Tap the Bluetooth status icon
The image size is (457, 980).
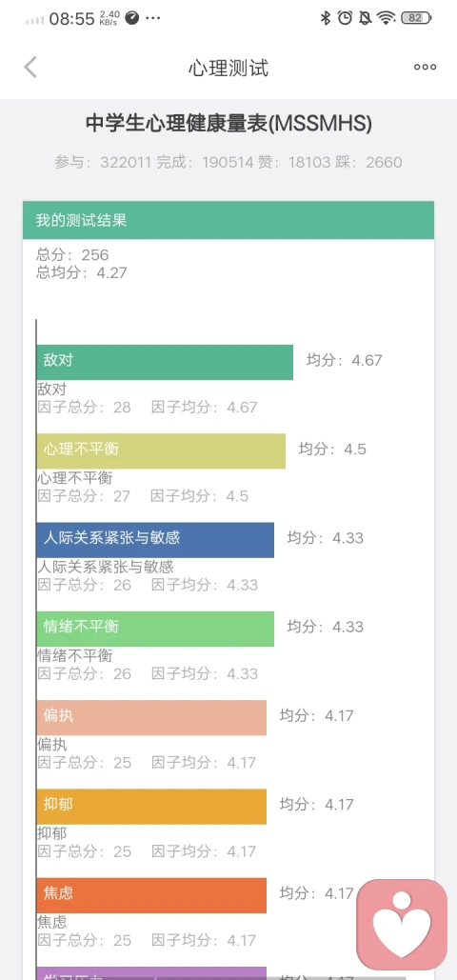[x=325, y=18]
